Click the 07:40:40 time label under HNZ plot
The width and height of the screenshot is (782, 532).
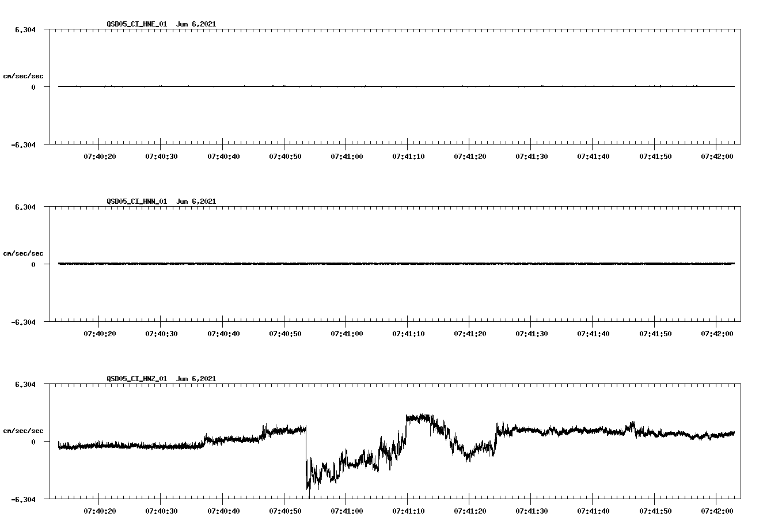(x=223, y=511)
